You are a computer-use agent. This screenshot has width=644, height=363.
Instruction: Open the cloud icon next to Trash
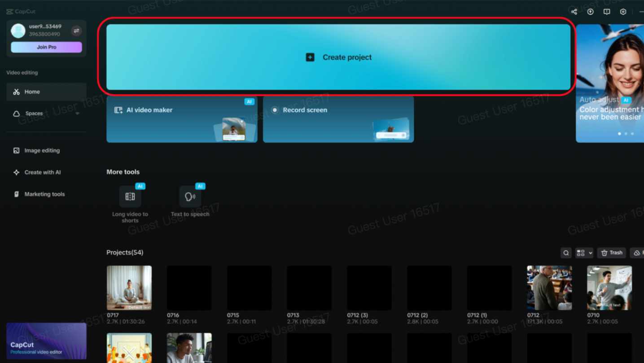(637, 253)
